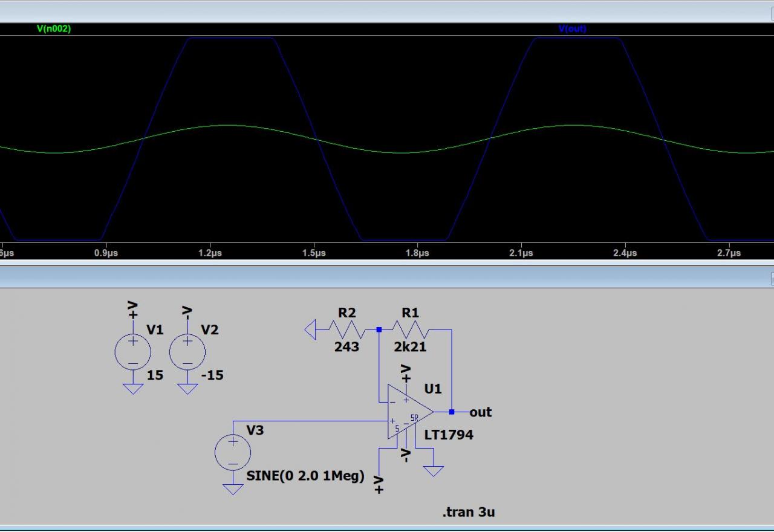Image resolution: width=774 pixels, height=532 pixels.
Task: Click the V(out) trace label
Action: (x=572, y=28)
